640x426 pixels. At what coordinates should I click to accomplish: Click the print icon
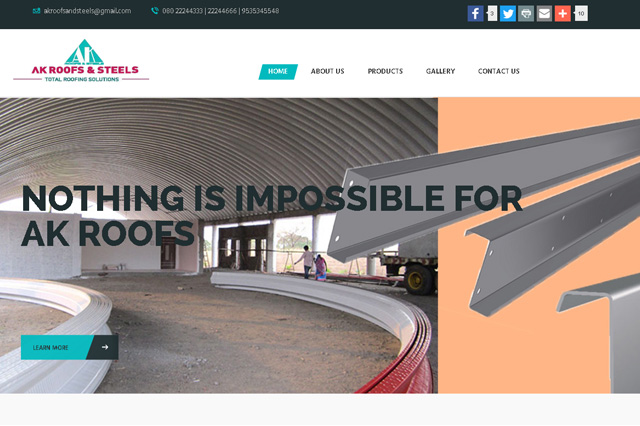click(526, 13)
